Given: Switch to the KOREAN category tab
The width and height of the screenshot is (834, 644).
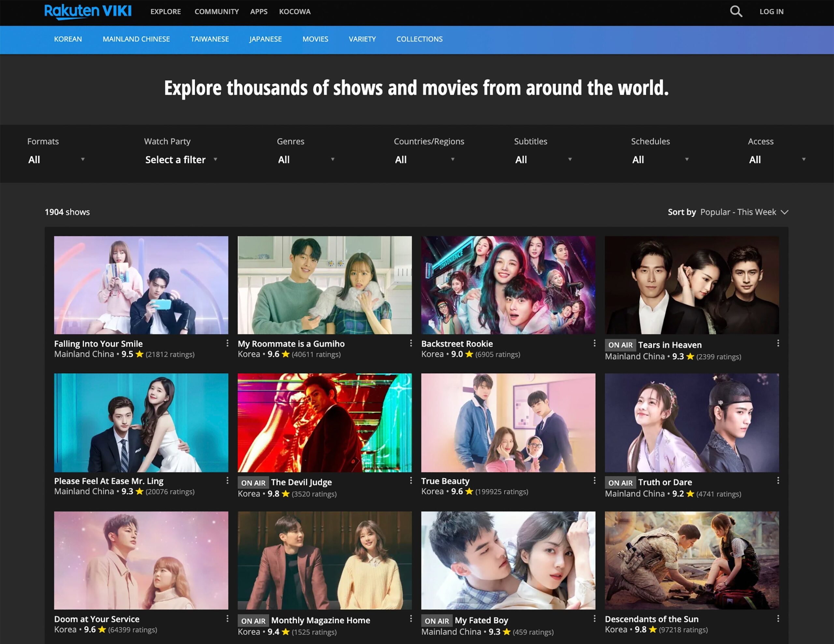Looking at the screenshot, I should 68,39.
